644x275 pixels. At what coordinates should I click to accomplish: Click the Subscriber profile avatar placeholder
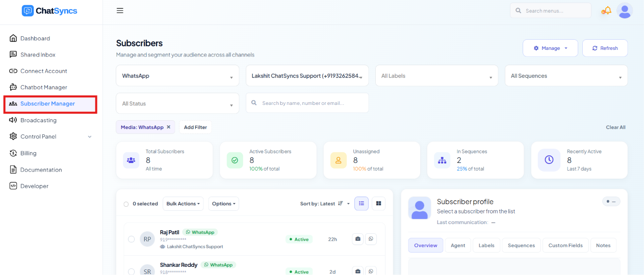tap(420, 208)
